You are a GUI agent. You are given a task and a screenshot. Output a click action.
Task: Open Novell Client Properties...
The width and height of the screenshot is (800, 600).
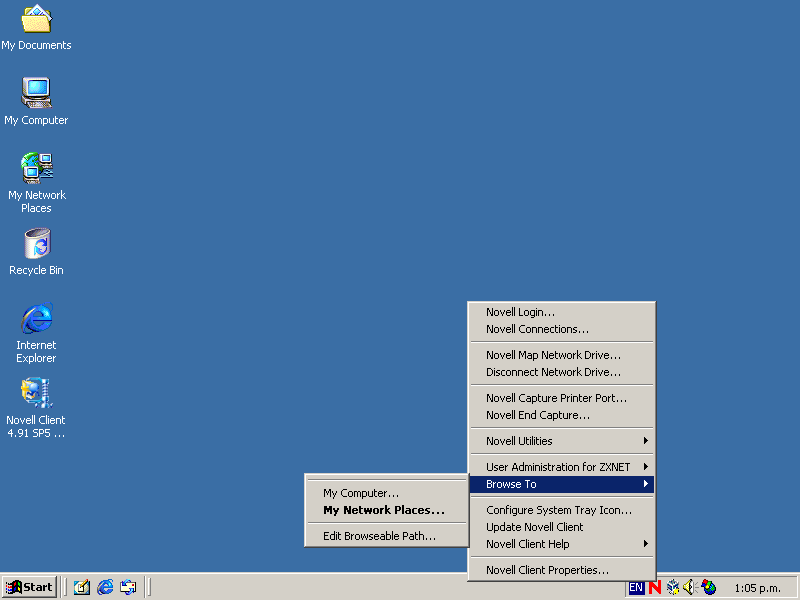[562, 570]
